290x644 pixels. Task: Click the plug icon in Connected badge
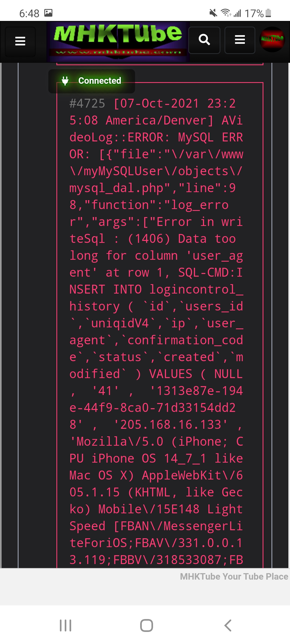(65, 81)
